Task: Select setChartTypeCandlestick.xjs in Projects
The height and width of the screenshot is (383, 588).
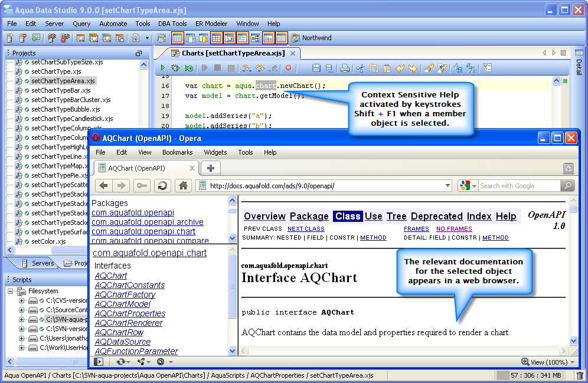Action: [x=72, y=119]
